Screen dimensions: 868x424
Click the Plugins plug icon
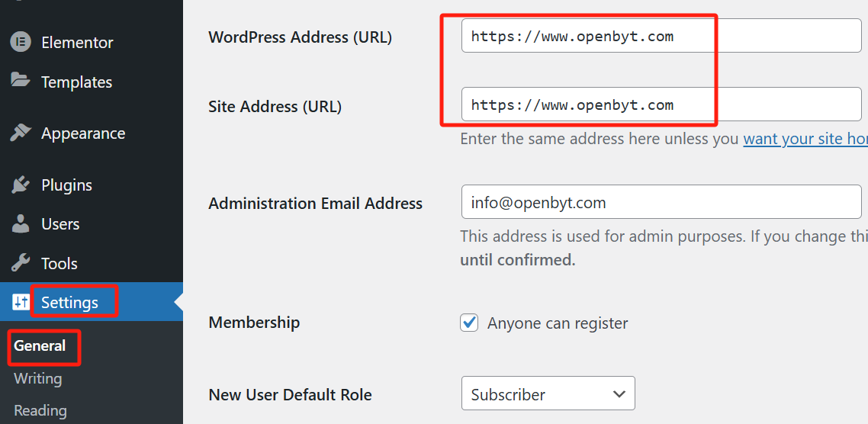tap(21, 185)
